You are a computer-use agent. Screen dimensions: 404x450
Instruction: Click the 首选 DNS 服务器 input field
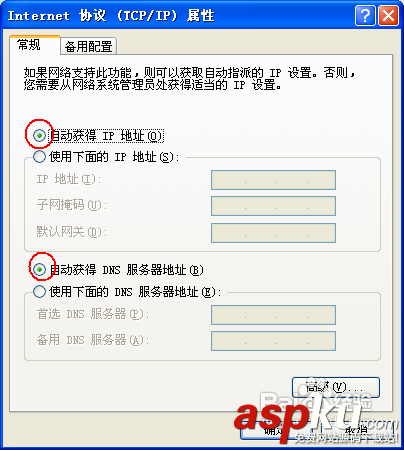tap(273, 315)
